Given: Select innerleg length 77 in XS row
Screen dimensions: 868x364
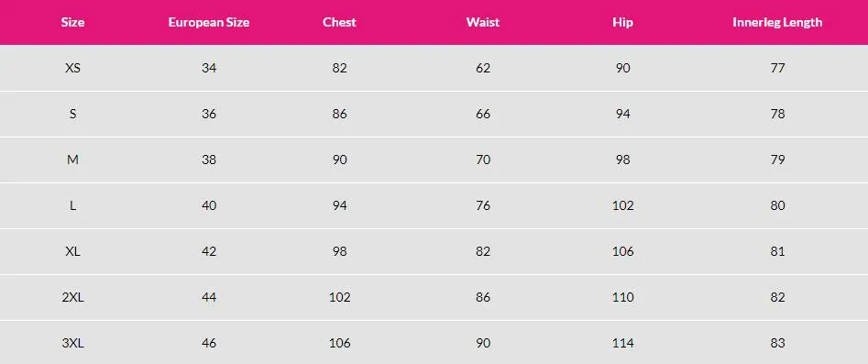Looking at the screenshot, I should pyautogui.click(x=777, y=68).
